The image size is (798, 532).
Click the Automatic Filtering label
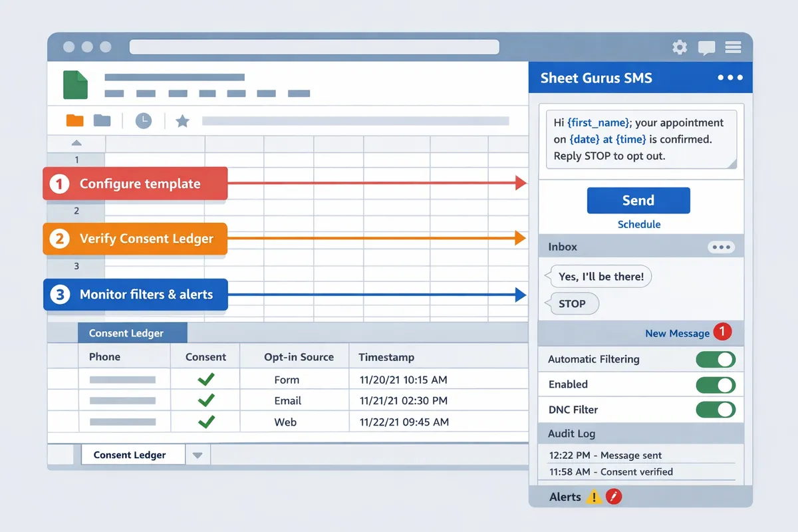point(594,359)
